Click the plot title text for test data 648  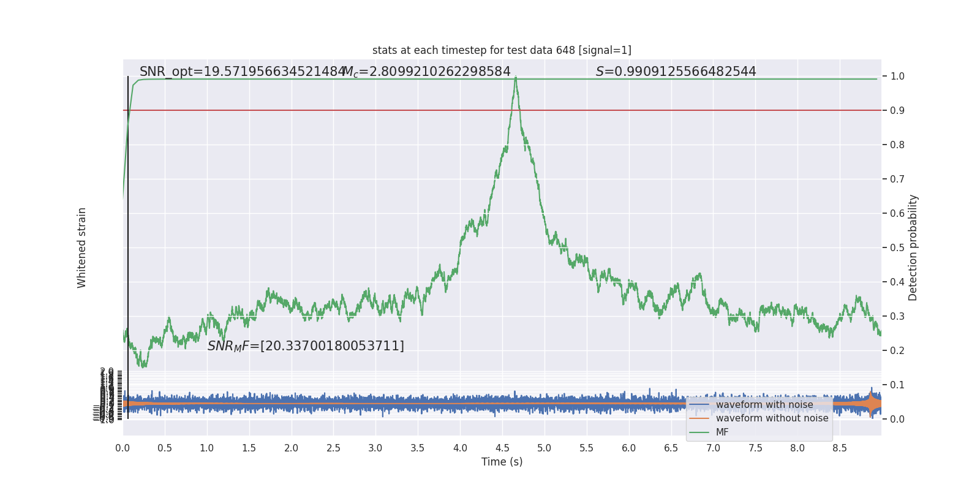[x=502, y=50]
